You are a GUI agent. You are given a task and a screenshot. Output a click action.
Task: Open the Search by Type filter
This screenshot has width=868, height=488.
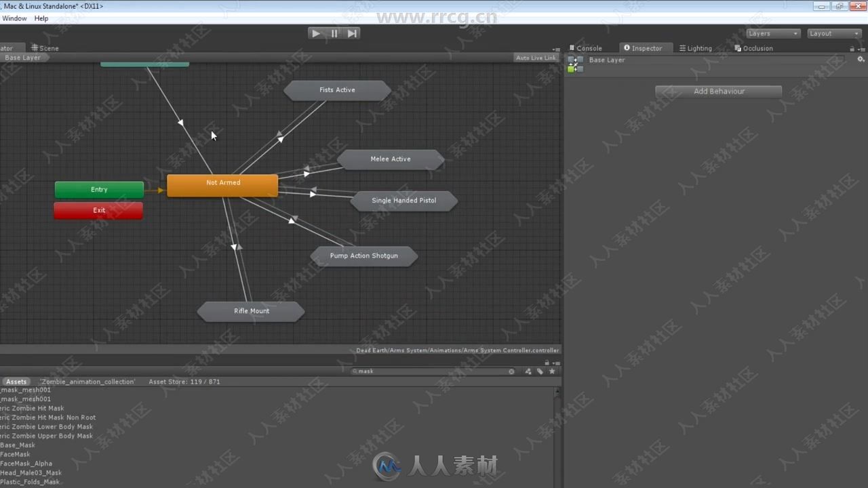point(528,371)
